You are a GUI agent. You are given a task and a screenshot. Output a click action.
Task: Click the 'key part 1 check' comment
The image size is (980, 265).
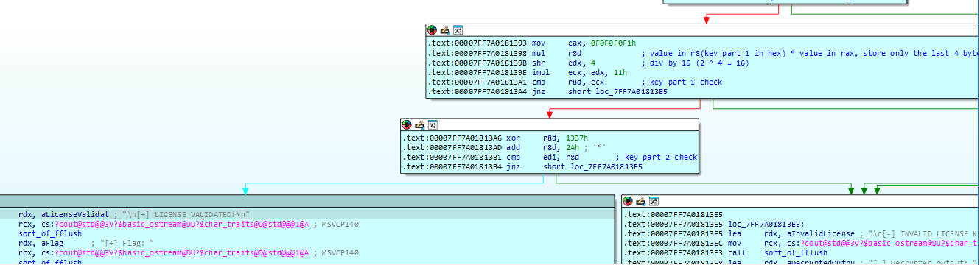[x=682, y=82]
